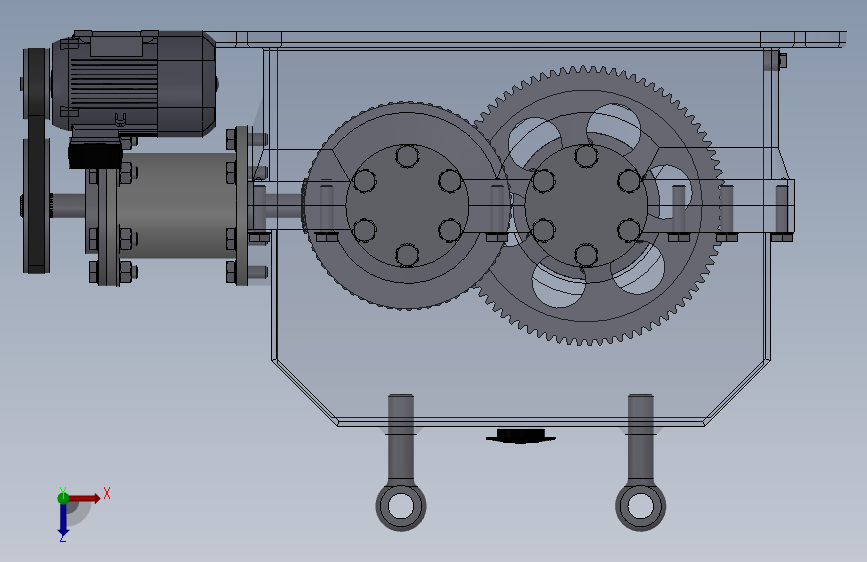The image size is (867, 562).
Task: Select the six-bolt hub cover of the large gear
Action: [x=586, y=206]
